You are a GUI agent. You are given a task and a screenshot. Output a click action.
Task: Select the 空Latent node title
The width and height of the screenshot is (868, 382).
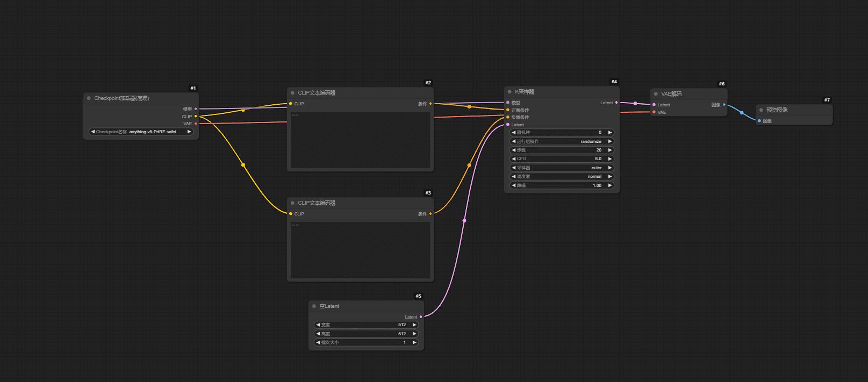pos(329,306)
